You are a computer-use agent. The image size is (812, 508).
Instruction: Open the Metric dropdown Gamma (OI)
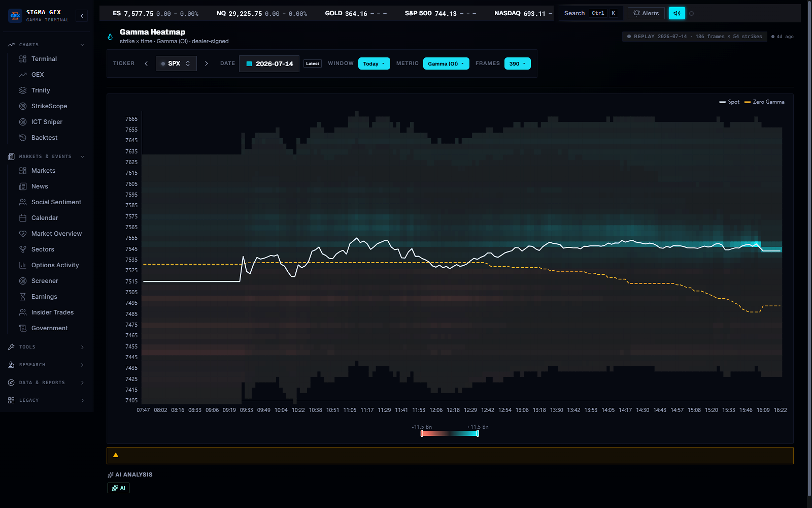tap(446, 63)
